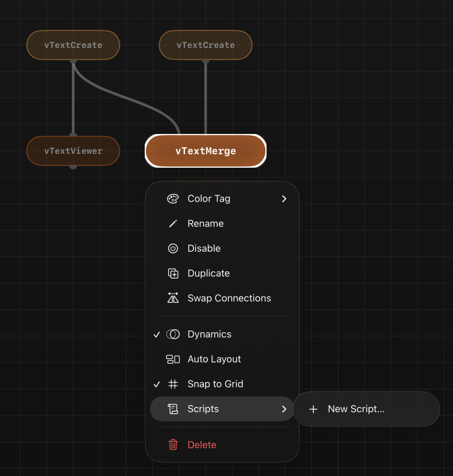Click the scroll icon beside Scripts
The width and height of the screenshot is (453, 476).
coord(173,409)
